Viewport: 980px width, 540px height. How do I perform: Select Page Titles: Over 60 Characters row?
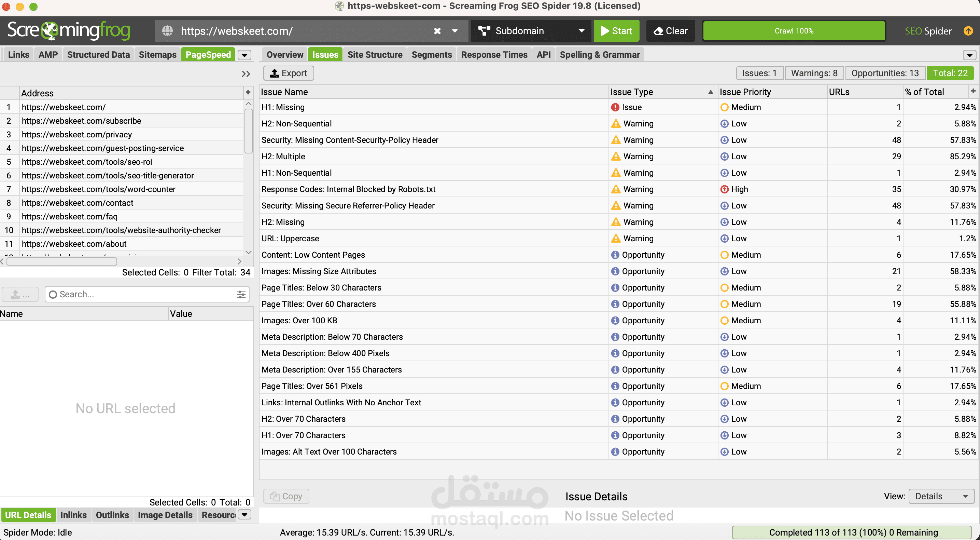(x=619, y=304)
